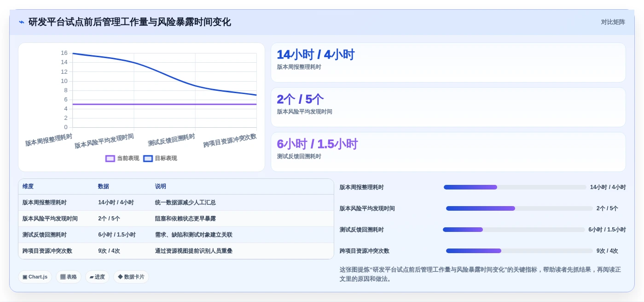Screen dimensions: 644x302
Task: Select the 表格 tag chip
Action: point(69,277)
